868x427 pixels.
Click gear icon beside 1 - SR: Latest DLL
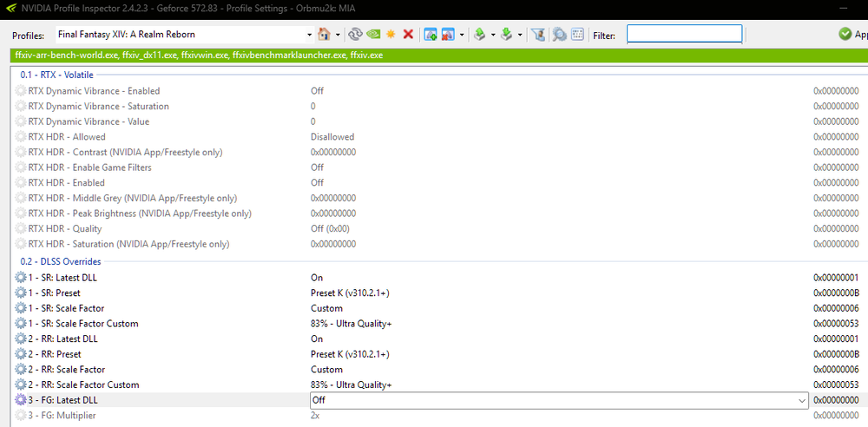(21, 278)
